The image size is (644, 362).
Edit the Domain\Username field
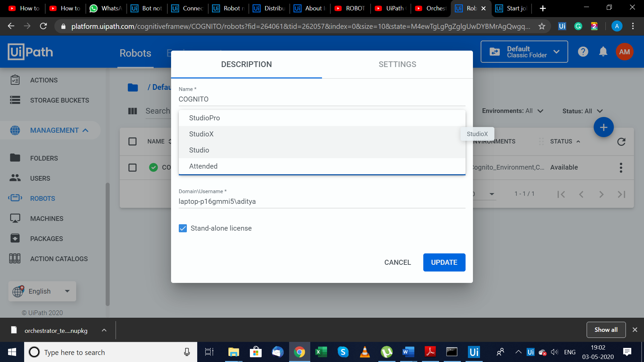(322, 201)
